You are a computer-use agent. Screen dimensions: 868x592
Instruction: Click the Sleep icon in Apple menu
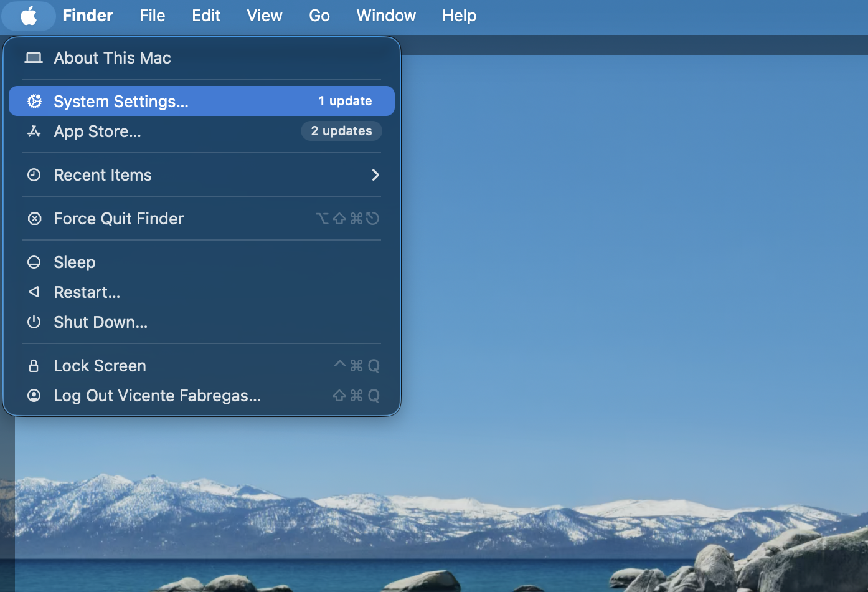34,262
